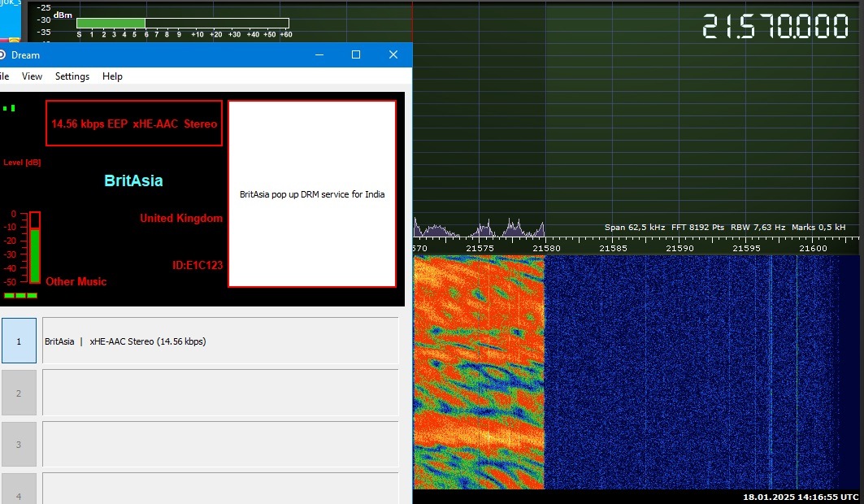The image size is (864, 504).
Task: Open the View menu
Action: 32,76
